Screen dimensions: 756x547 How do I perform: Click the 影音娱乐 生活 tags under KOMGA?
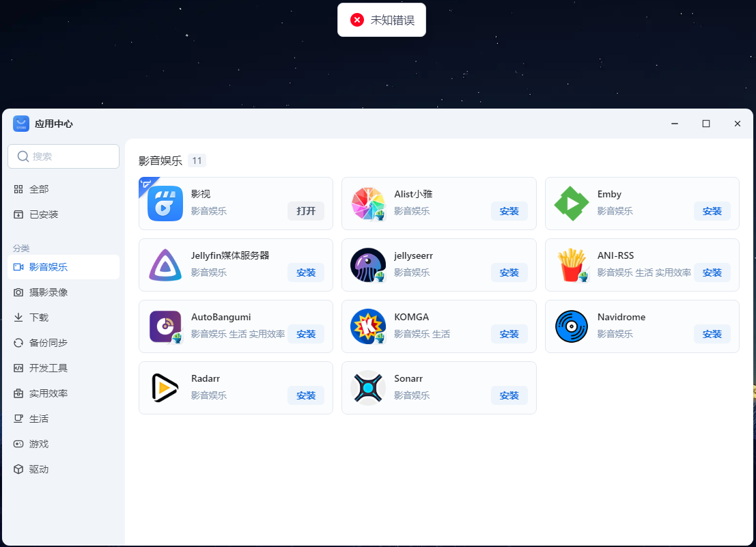tap(422, 334)
